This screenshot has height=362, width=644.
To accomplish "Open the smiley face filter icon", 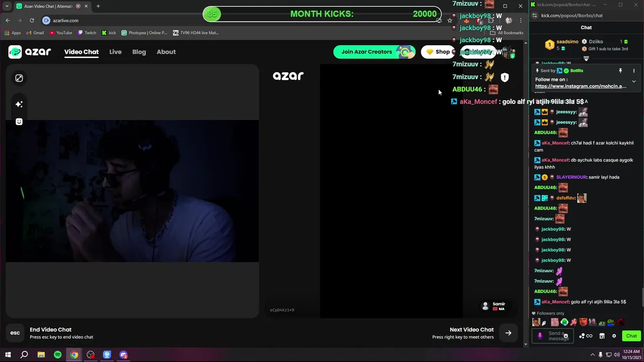I will click(19, 122).
